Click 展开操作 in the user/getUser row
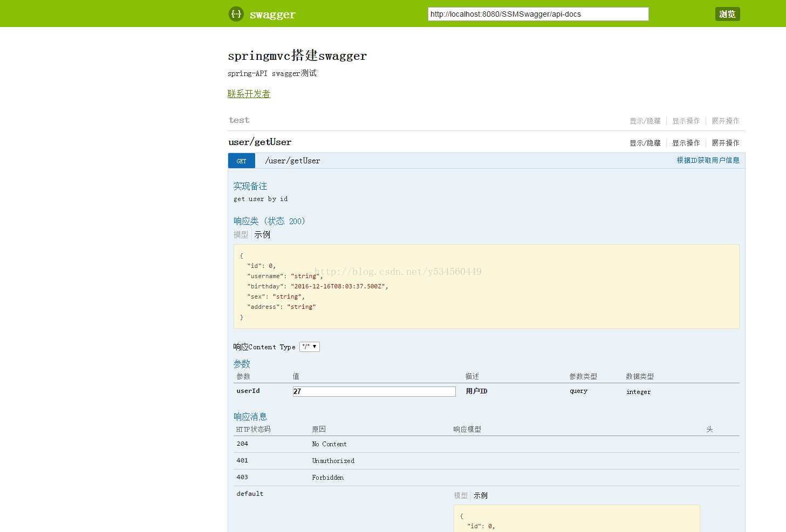Screen dimensions: 786x532 pyautogui.click(x=725, y=143)
